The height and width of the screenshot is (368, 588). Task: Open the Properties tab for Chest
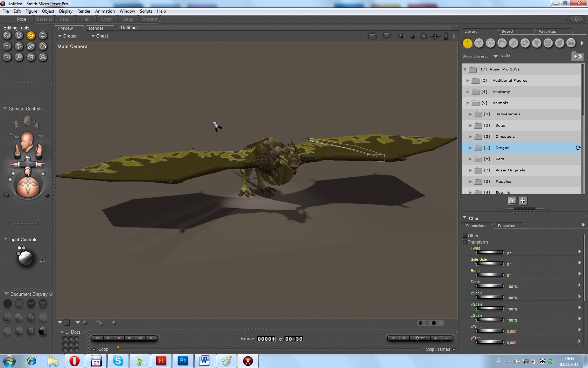point(506,226)
